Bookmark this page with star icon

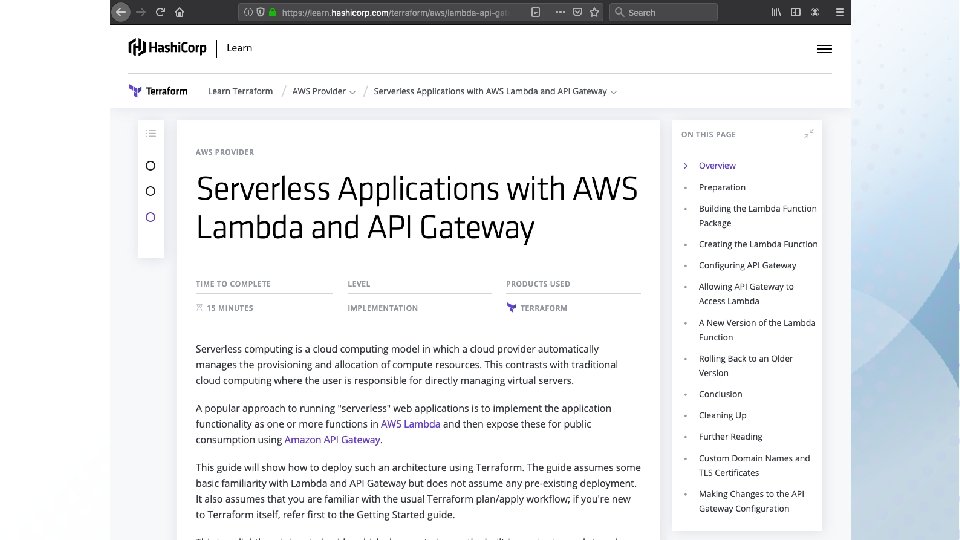pos(594,12)
